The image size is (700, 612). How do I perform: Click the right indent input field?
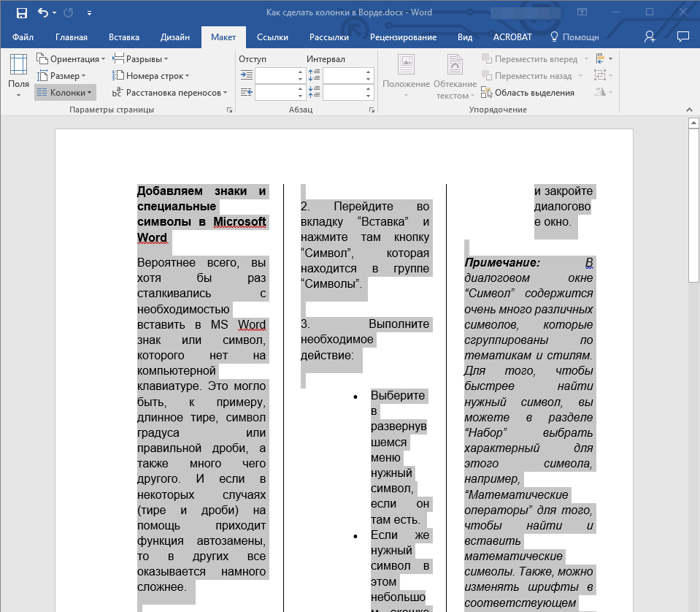(x=275, y=93)
